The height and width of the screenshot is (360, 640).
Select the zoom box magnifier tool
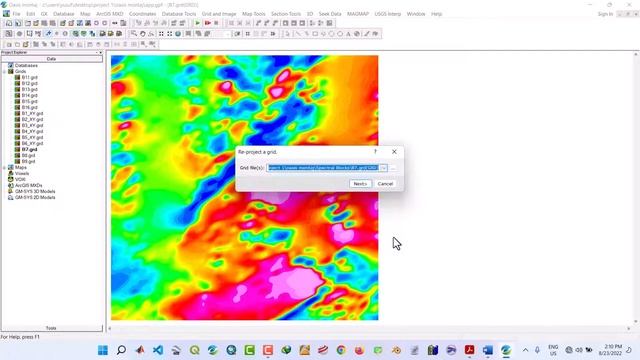[133, 33]
